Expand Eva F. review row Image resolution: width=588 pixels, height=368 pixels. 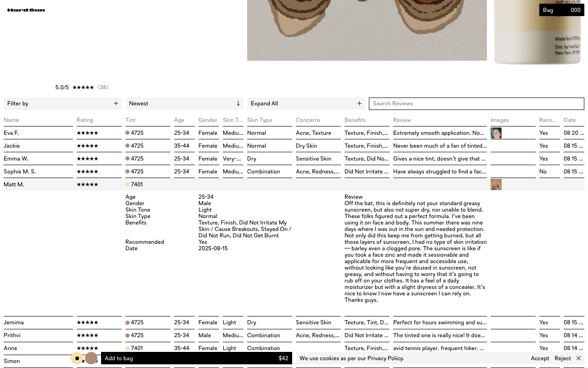(294, 133)
